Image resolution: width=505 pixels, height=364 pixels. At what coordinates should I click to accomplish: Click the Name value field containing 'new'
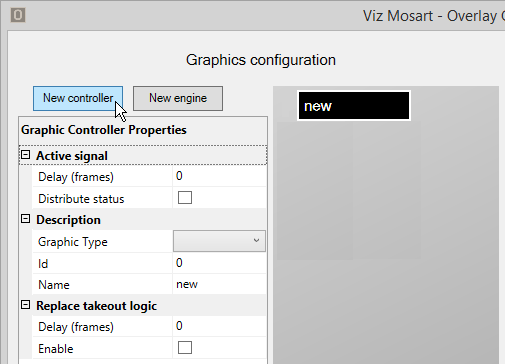coord(220,284)
